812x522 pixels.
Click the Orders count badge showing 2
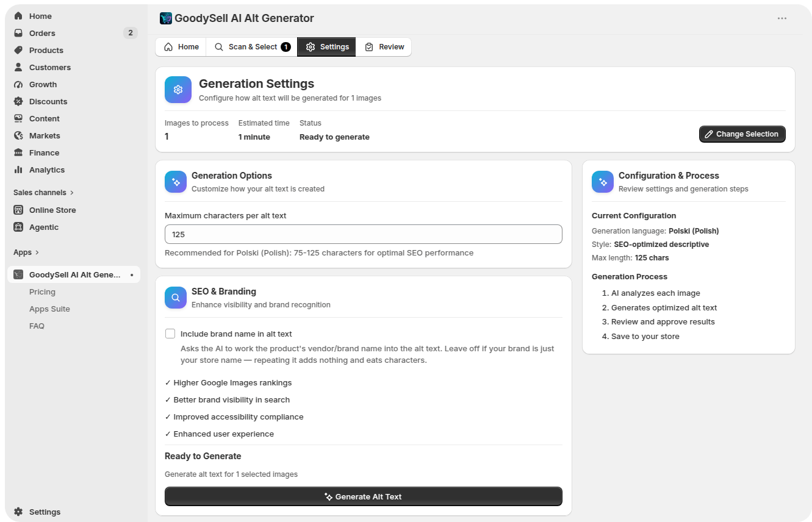[131, 33]
